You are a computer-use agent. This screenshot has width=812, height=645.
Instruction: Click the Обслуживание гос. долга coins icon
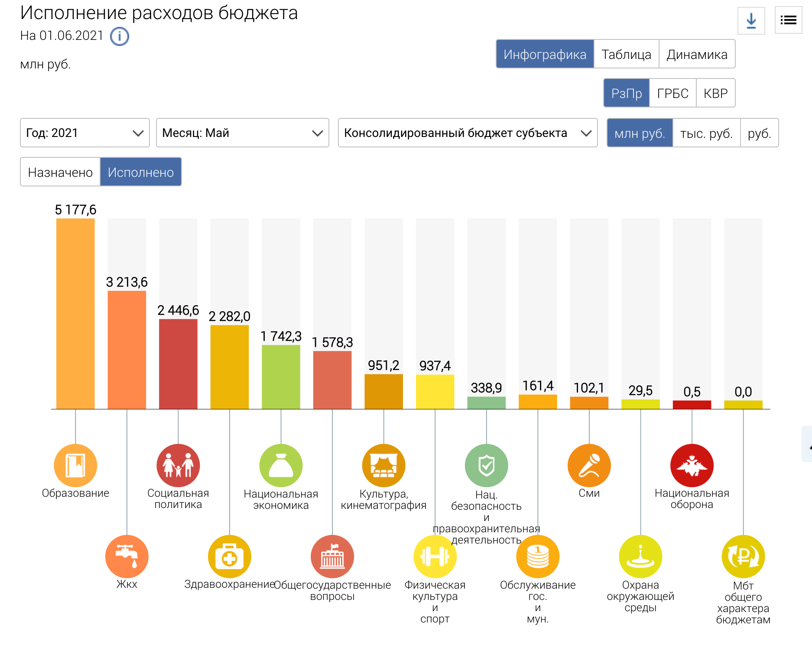pos(538,557)
